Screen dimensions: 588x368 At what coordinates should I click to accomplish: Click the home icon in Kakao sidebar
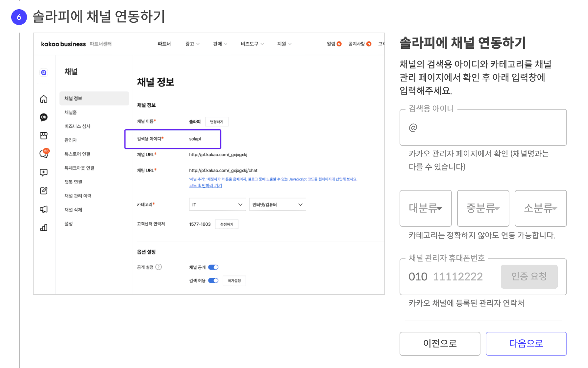[x=44, y=99]
